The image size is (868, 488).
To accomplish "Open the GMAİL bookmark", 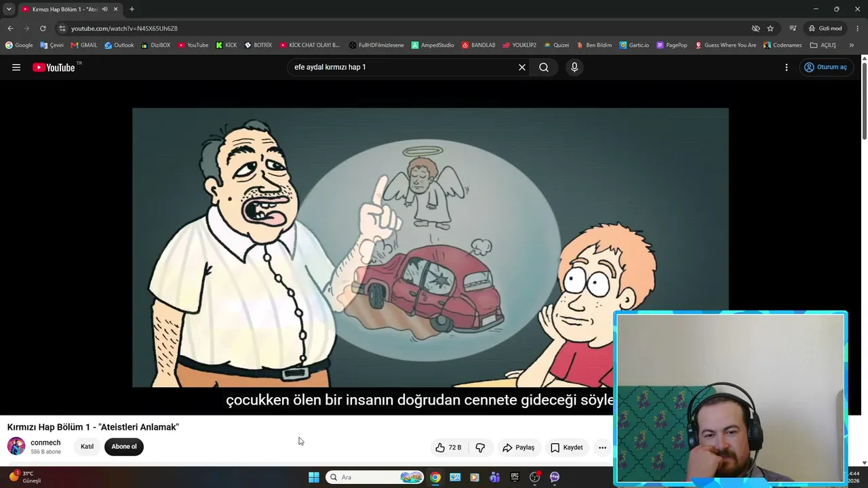I will 84,45.
